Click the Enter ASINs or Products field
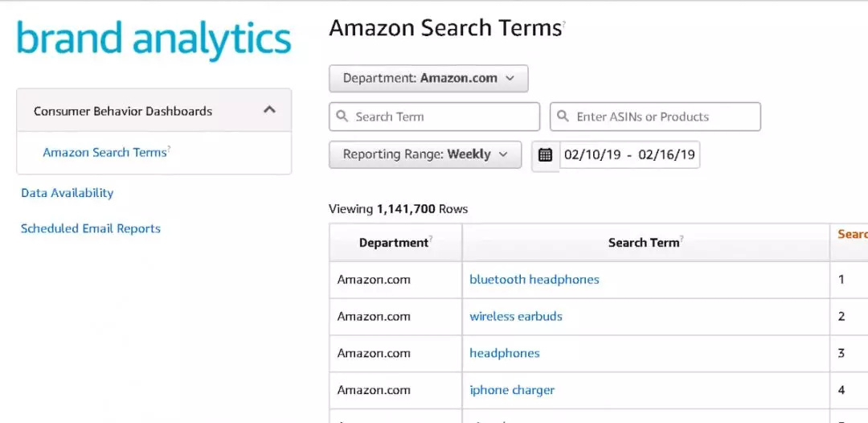Screen dimensions: 868x423 tap(662, 117)
